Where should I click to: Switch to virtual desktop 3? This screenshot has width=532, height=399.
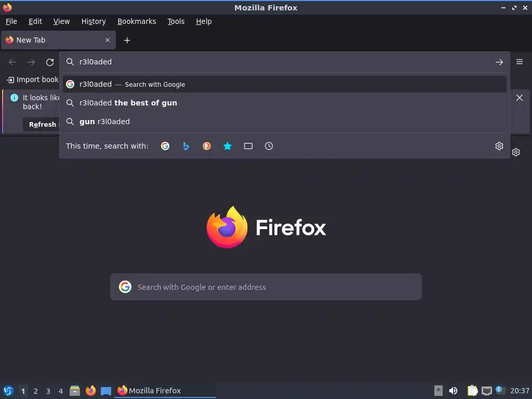click(x=48, y=391)
